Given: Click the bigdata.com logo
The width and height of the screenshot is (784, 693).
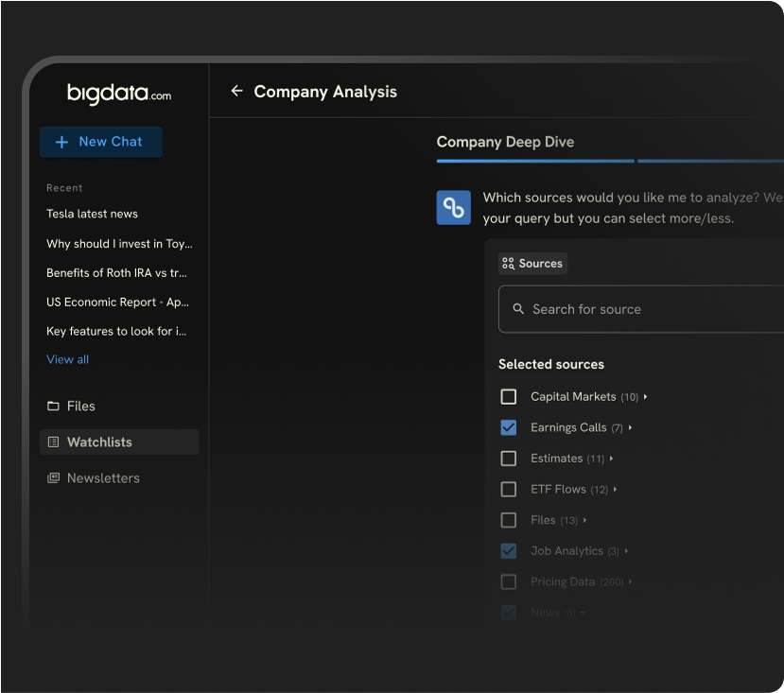Looking at the screenshot, I should 119,94.
